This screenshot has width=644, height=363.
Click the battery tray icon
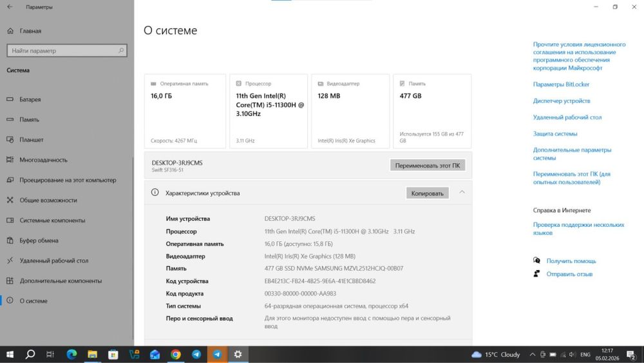pyautogui.click(x=553, y=355)
